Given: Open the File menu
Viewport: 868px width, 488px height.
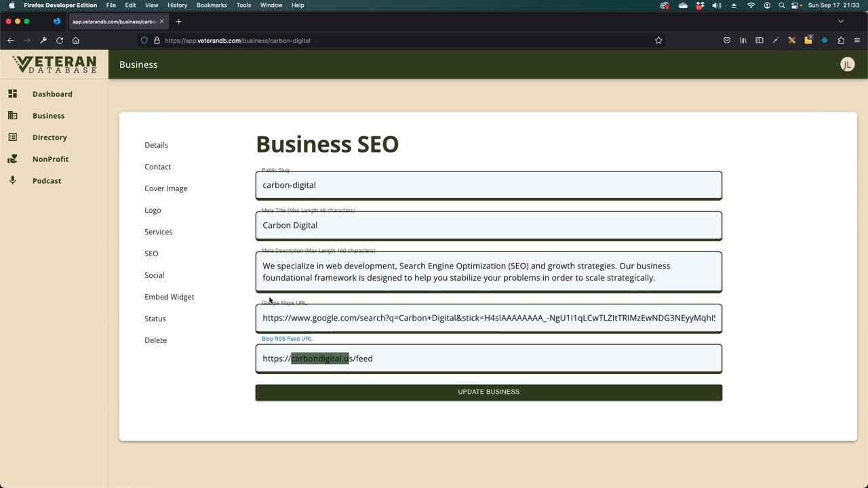Looking at the screenshot, I should tap(111, 5).
